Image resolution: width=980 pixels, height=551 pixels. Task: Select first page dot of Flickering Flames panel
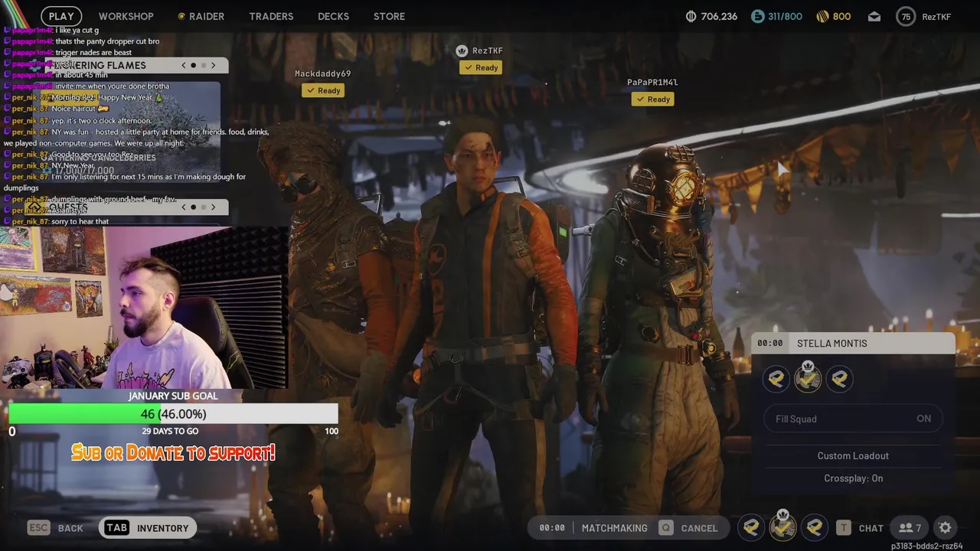[x=193, y=65]
